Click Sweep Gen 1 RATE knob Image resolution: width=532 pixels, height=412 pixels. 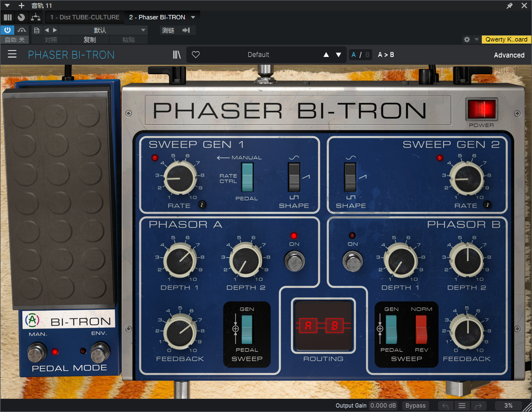pos(180,178)
